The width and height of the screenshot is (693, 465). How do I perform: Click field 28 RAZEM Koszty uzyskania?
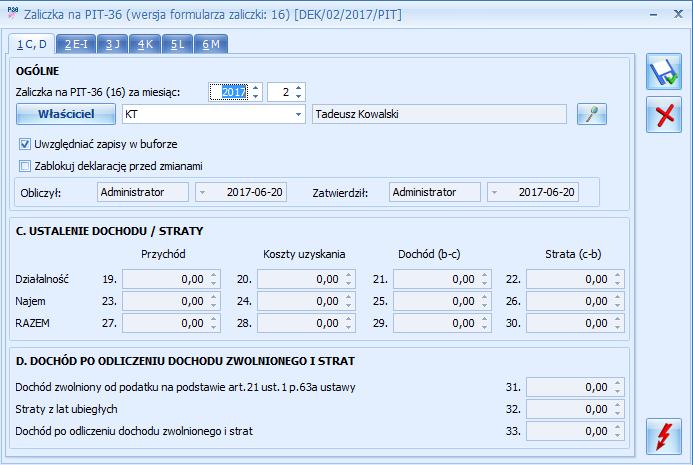(x=306, y=323)
